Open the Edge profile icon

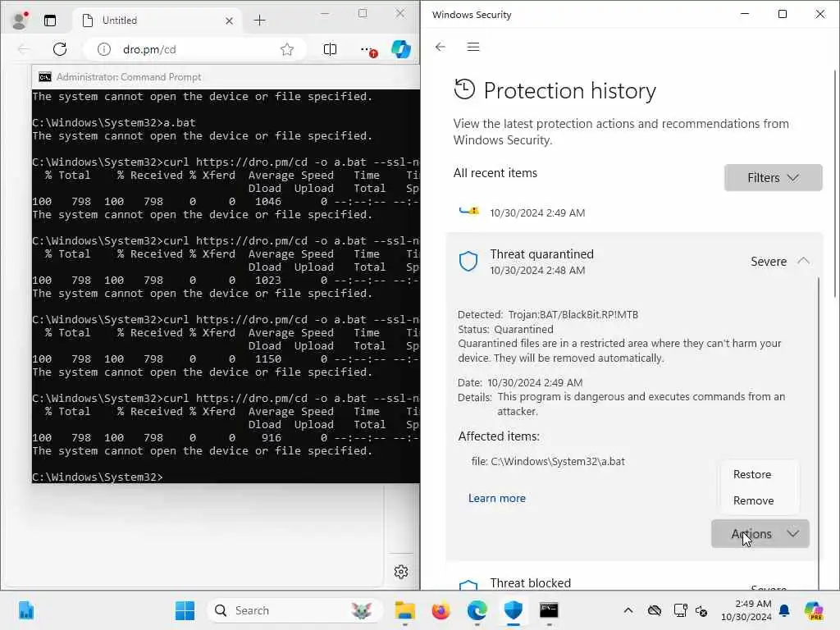click(x=20, y=21)
